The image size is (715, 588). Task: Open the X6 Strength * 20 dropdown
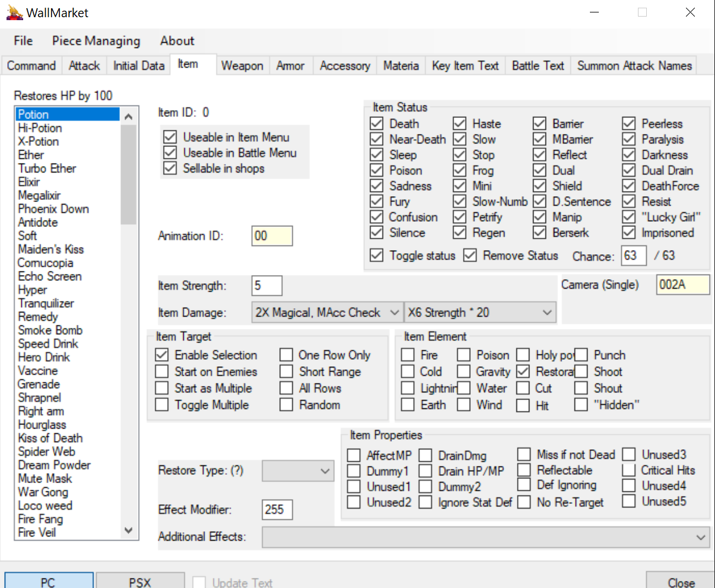480,312
